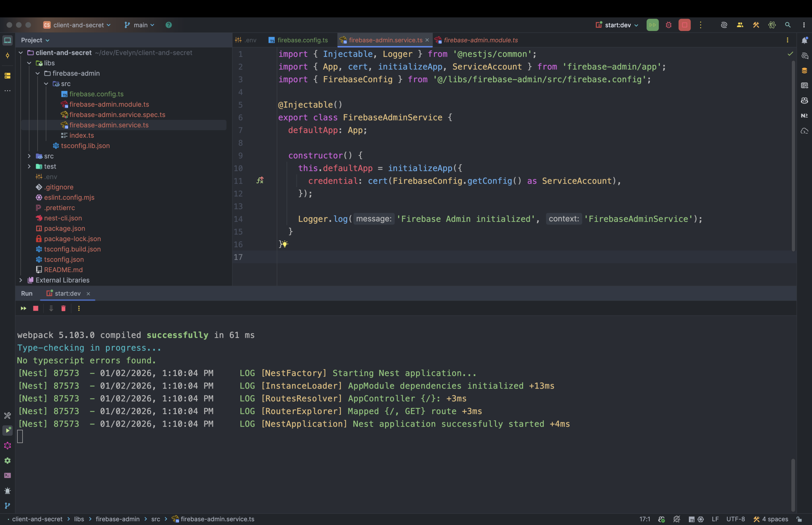The height and width of the screenshot is (525, 812).
Task: Open Search Everywhere magnifier icon
Action: [788, 25]
